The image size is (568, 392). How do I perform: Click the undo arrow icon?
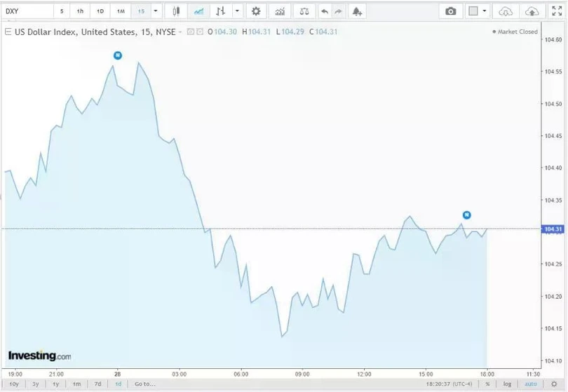[x=324, y=11]
